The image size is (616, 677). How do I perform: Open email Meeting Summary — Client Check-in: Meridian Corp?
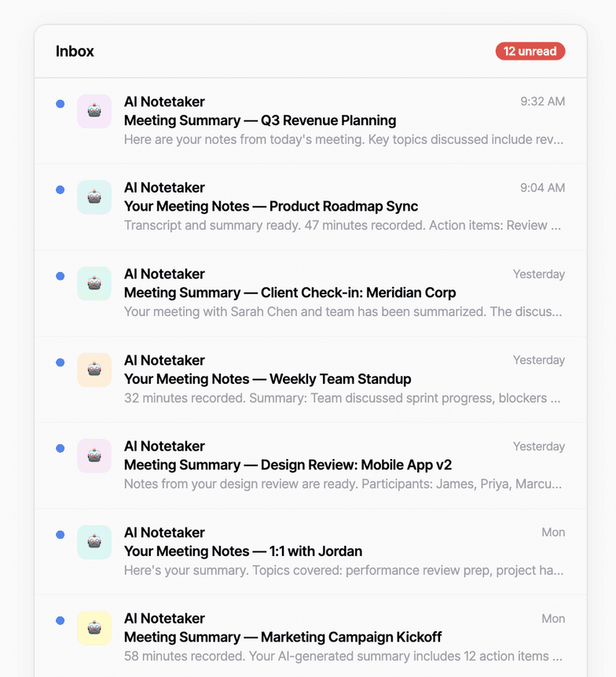click(x=310, y=293)
